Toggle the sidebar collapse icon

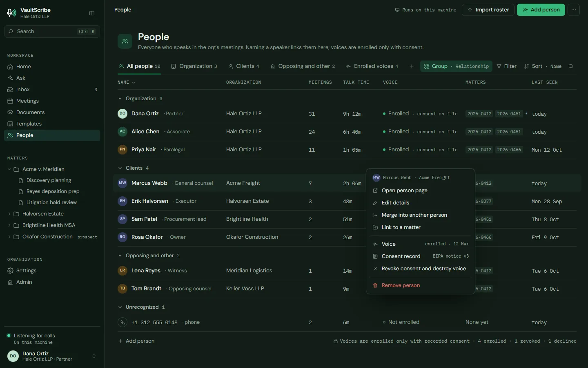[92, 13]
